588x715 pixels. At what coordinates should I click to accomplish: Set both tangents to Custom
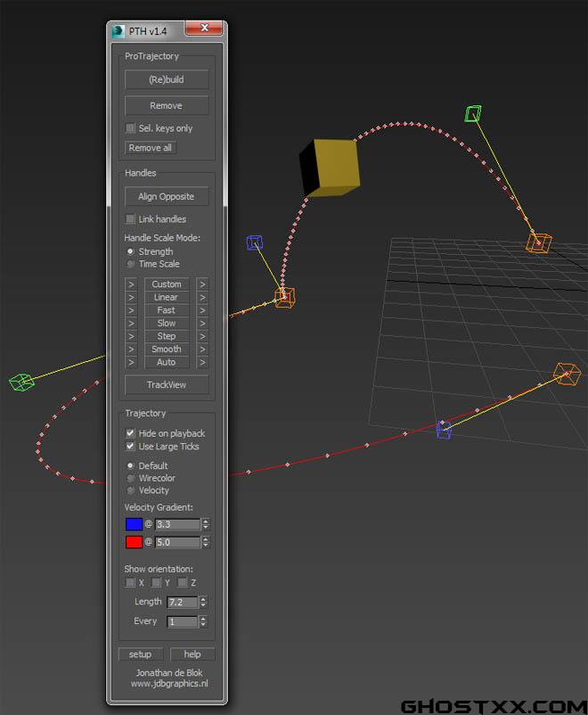(x=167, y=284)
